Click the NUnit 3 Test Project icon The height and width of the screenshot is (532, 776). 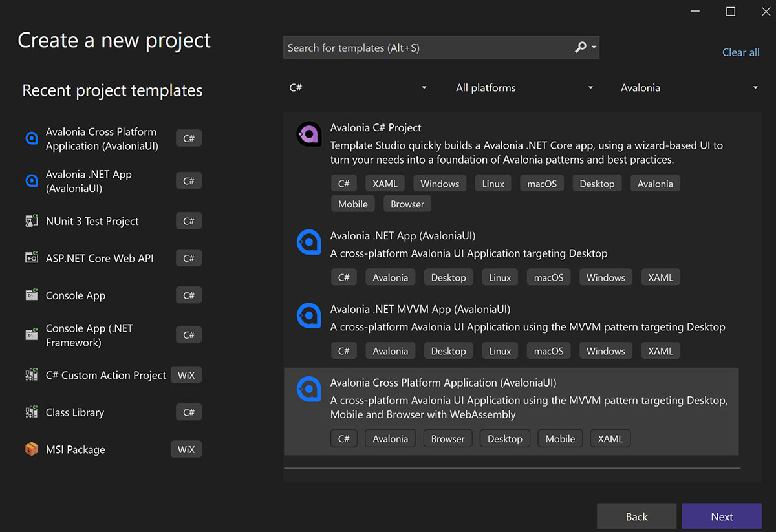[32, 221]
